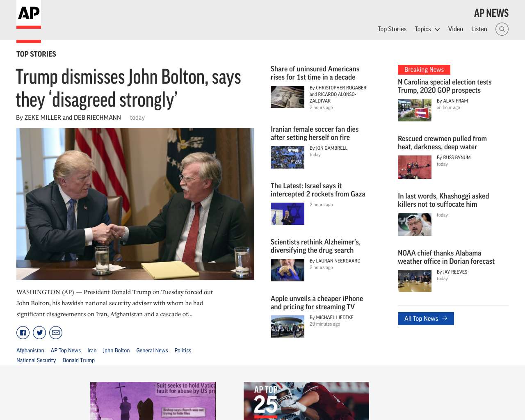Open Apple unveils cheaper iPhone story
This screenshot has height=420, width=525.
point(317,303)
